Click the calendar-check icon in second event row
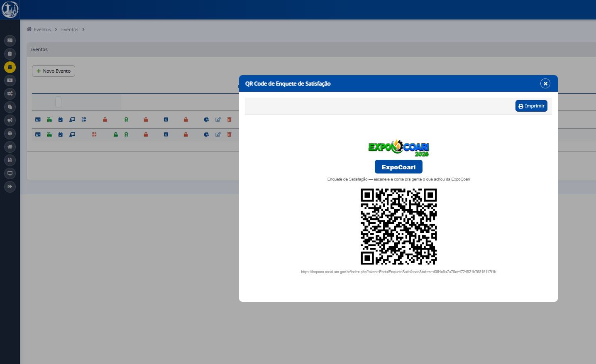Viewport: 596px width, 364px height. [61, 134]
